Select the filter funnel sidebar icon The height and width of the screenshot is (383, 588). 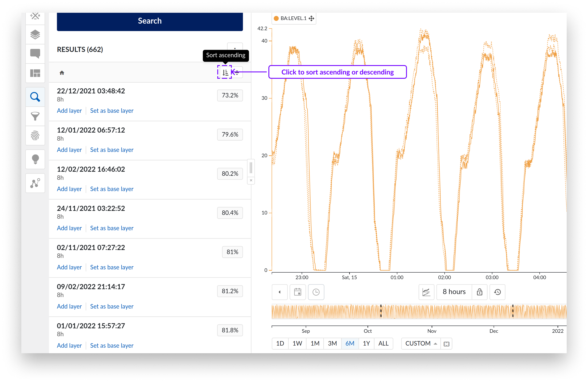pyautogui.click(x=35, y=116)
